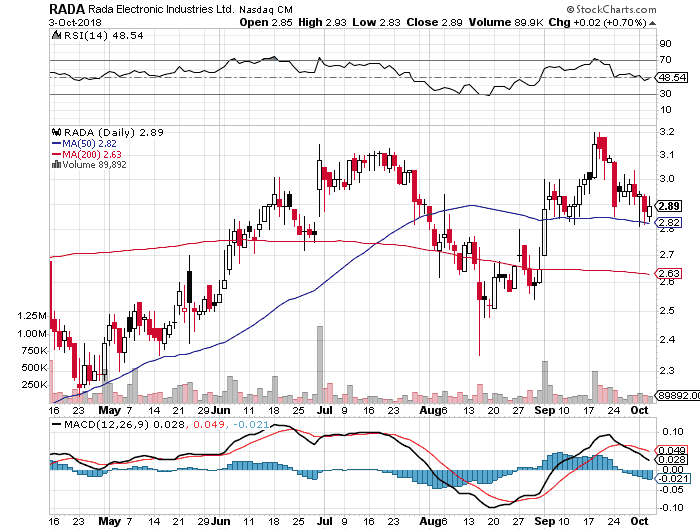Click the 0.049 MACD axis marker

(671, 451)
